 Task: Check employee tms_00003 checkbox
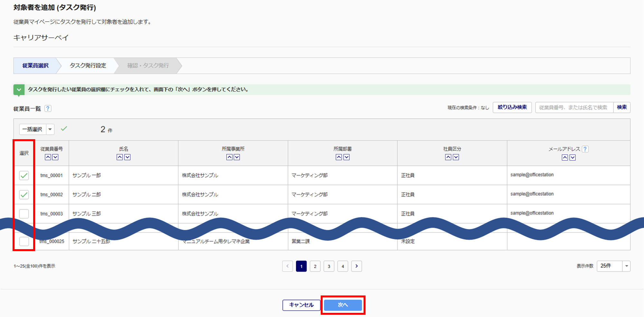24,214
